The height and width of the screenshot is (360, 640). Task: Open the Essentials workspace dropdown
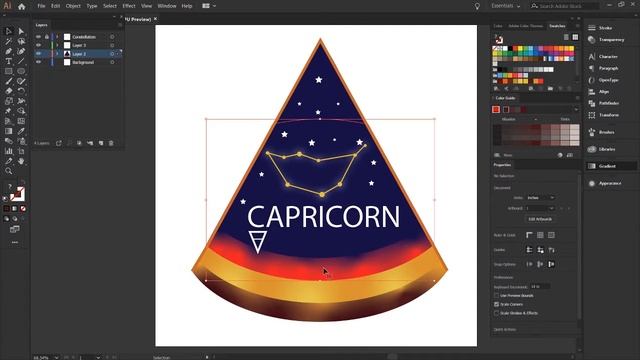pos(505,6)
